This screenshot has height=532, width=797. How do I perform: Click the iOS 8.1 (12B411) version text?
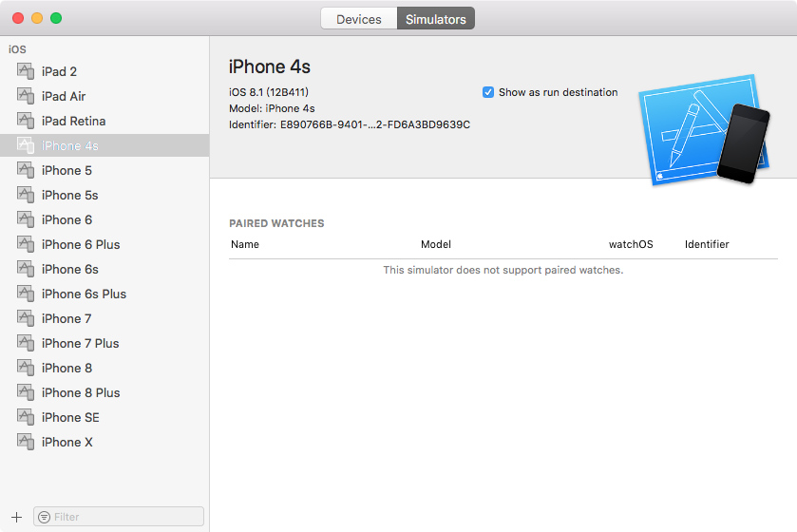[269, 92]
